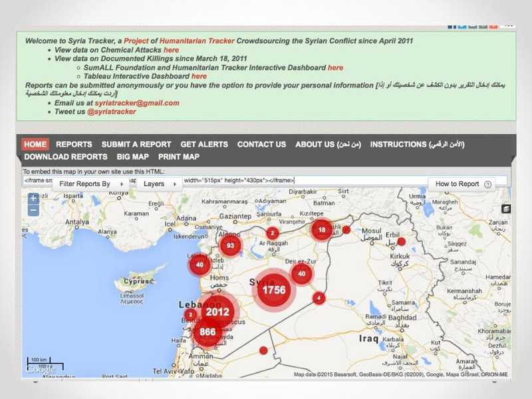
Task: Select the cluster marked 4 near Iraq border
Action: pos(319,298)
